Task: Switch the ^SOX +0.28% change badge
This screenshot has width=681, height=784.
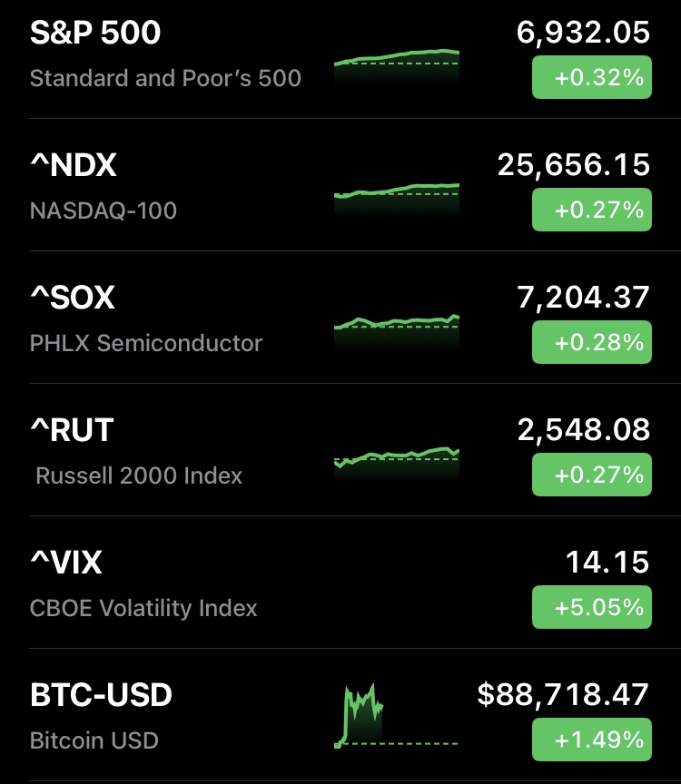Action: (591, 343)
